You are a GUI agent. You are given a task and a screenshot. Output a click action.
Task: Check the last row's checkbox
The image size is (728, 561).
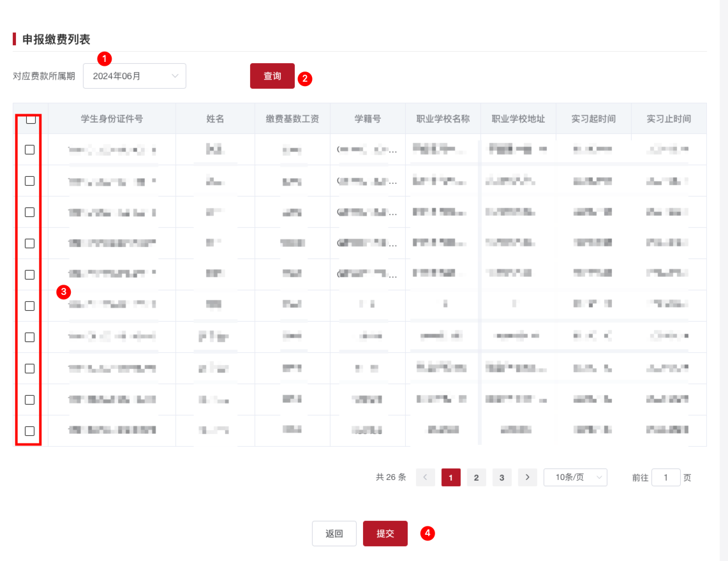(30, 431)
